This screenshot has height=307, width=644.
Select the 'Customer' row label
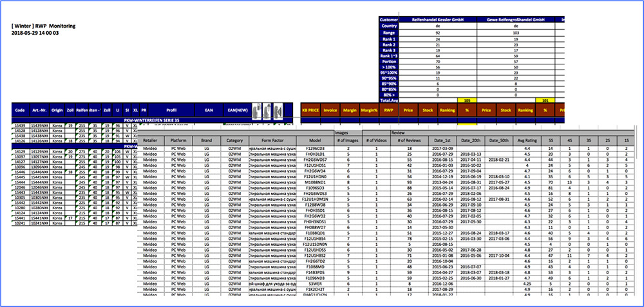[x=389, y=19]
